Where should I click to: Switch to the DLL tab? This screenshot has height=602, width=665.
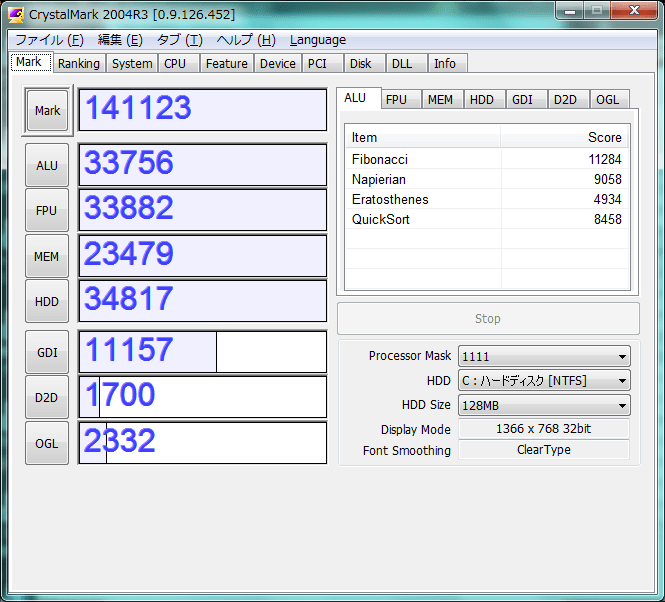tap(407, 63)
